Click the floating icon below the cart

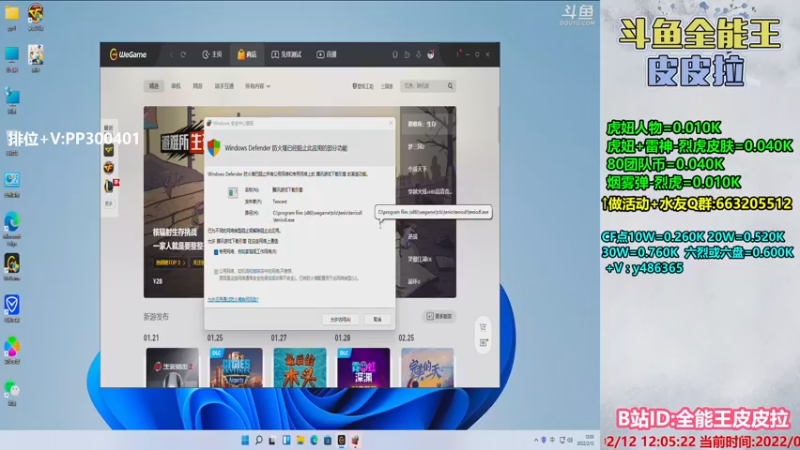483,343
